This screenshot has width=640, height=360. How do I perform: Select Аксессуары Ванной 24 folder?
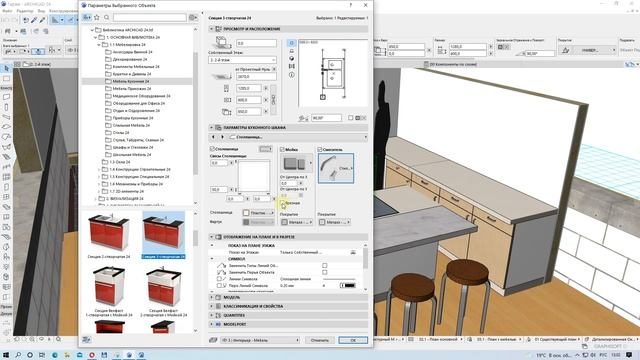132,52
